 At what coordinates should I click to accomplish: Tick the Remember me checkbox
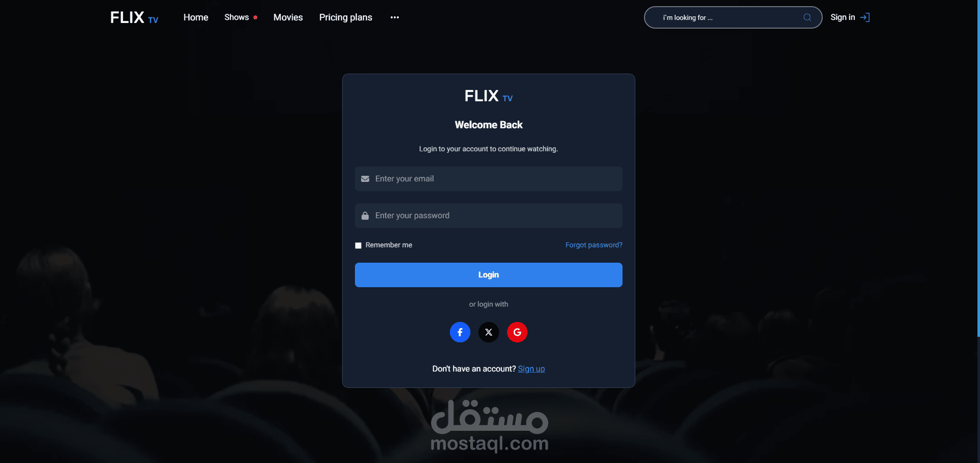click(x=358, y=245)
